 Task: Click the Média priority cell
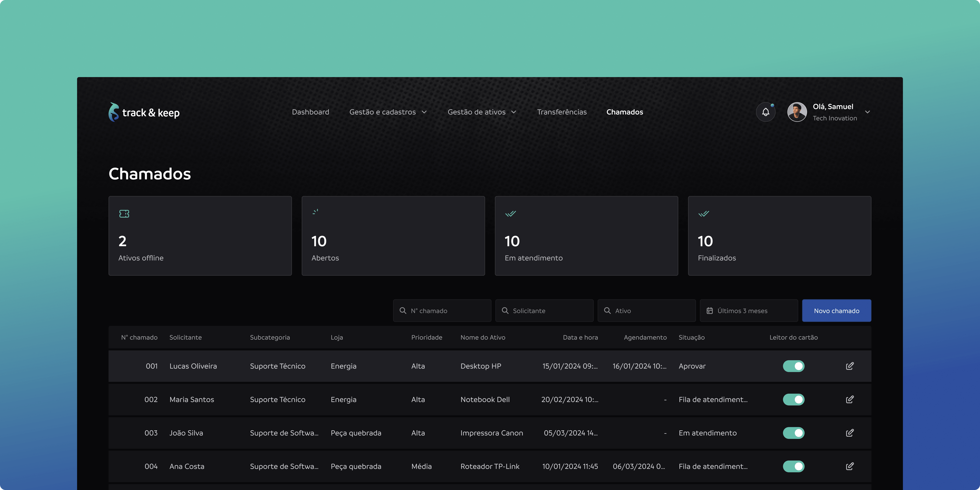[422, 466]
